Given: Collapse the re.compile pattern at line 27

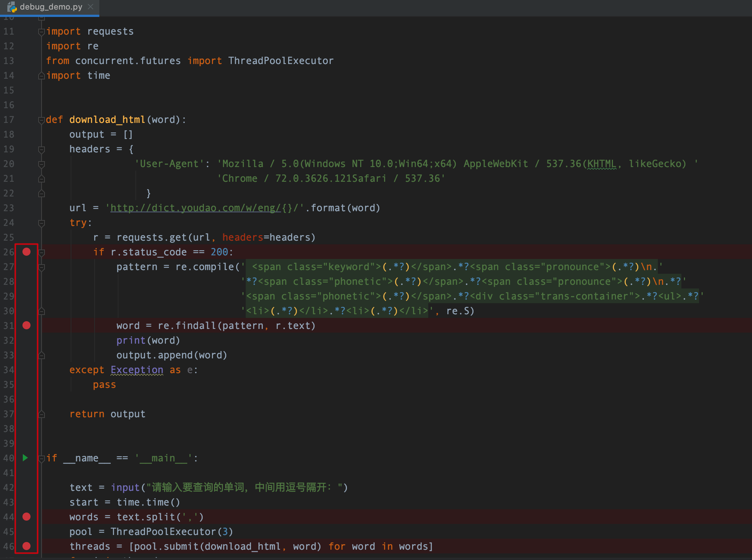Looking at the screenshot, I should click(x=42, y=267).
